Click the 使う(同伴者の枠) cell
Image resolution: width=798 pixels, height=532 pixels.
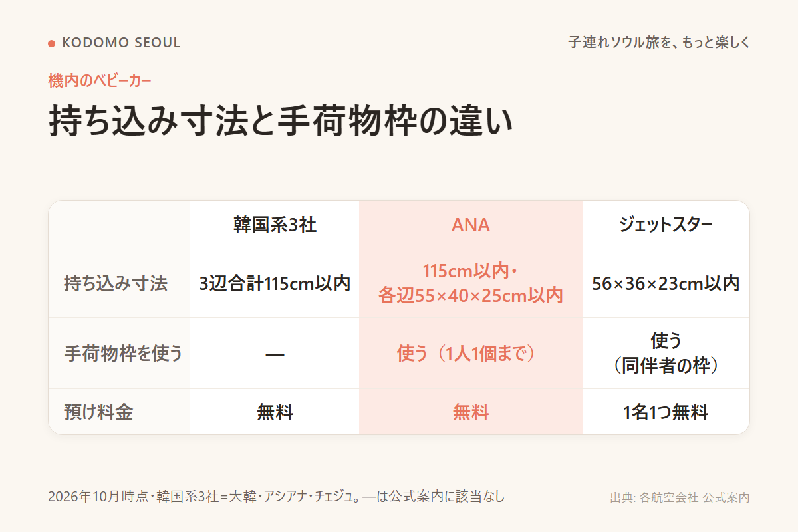click(x=666, y=354)
